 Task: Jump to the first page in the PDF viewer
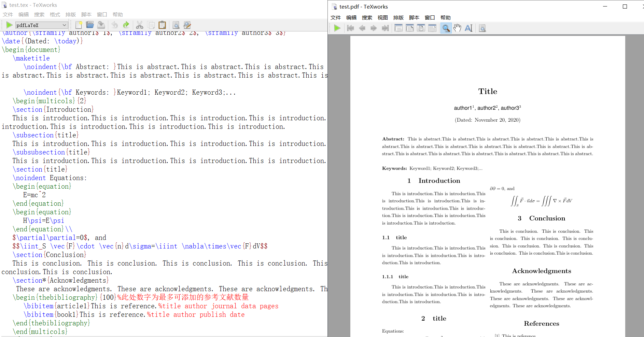click(x=350, y=28)
